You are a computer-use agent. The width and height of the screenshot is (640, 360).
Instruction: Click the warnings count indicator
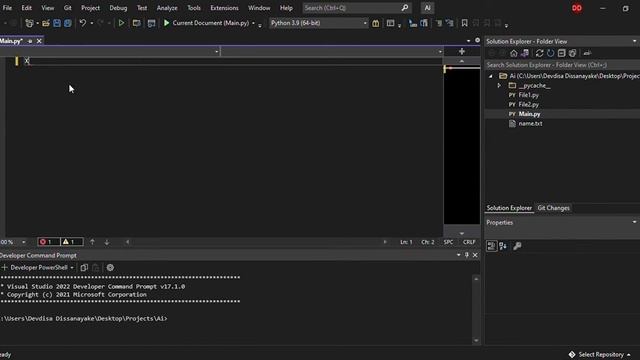coord(71,242)
